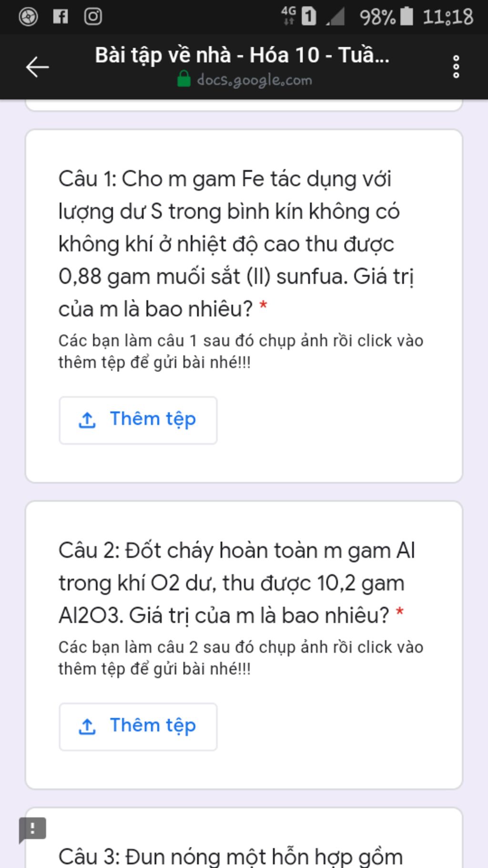488x868 pixels.
Task: Tap the Câu 1 instruction description text
Action: [x=241, y=351]
